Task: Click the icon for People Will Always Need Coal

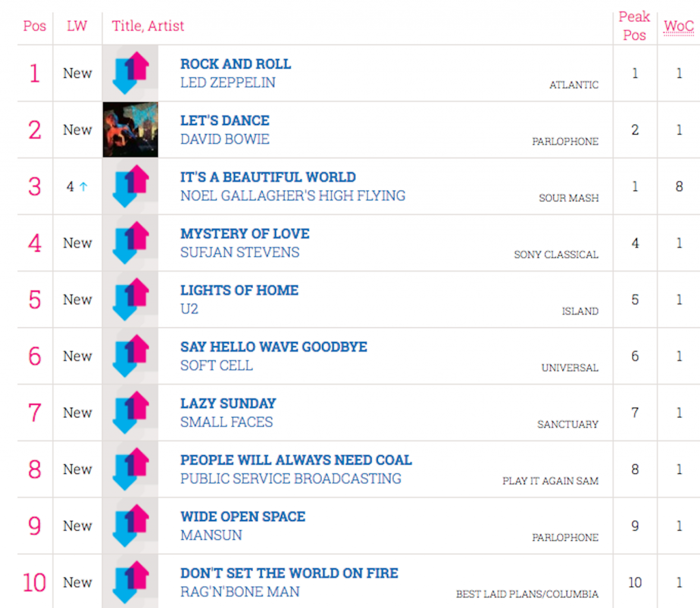Action: point(130,469)
